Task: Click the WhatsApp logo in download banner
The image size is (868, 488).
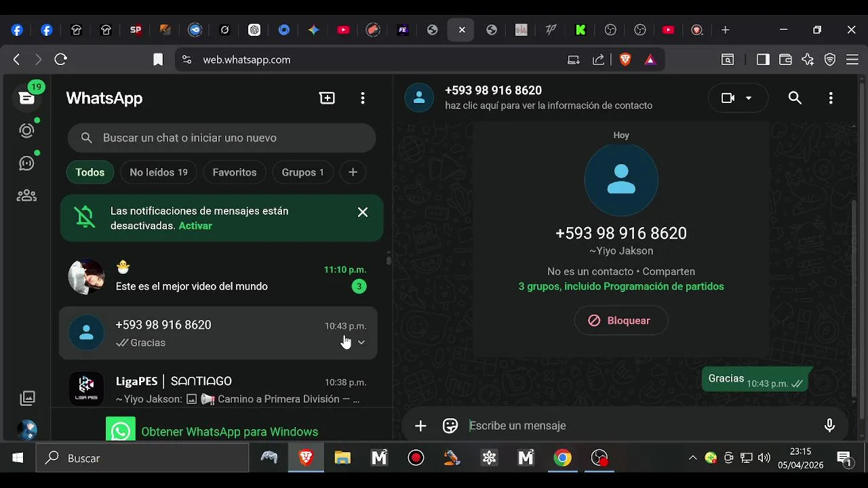Action: 121,430
